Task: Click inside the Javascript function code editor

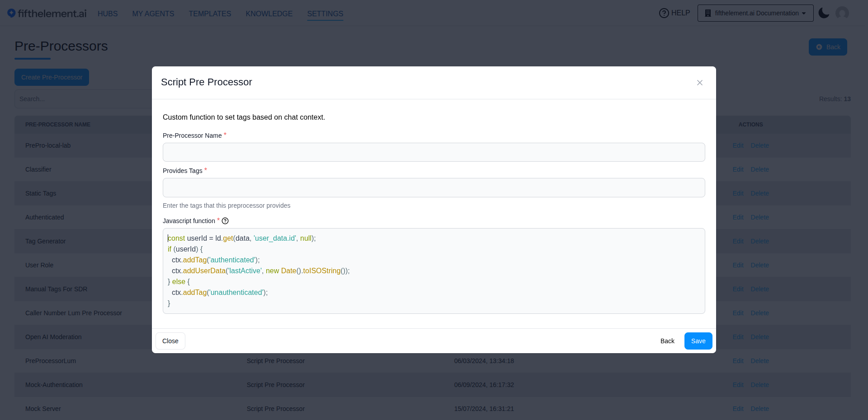Action: 434,271
